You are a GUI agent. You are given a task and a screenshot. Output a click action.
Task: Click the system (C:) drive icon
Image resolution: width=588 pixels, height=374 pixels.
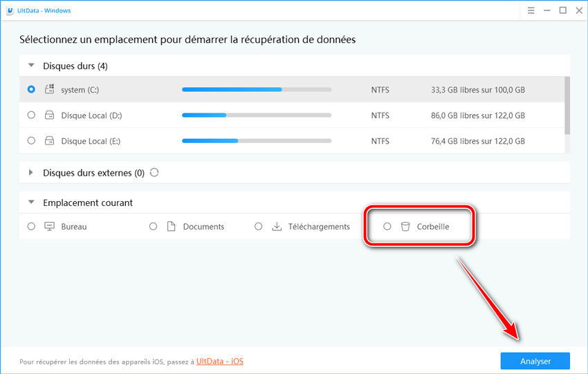(50, 89)
